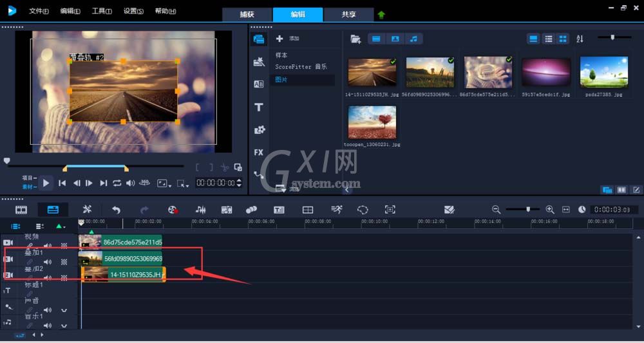Toggle repeat playback mode
Viewport: 644px width, 343px height.
pos(117,183)
